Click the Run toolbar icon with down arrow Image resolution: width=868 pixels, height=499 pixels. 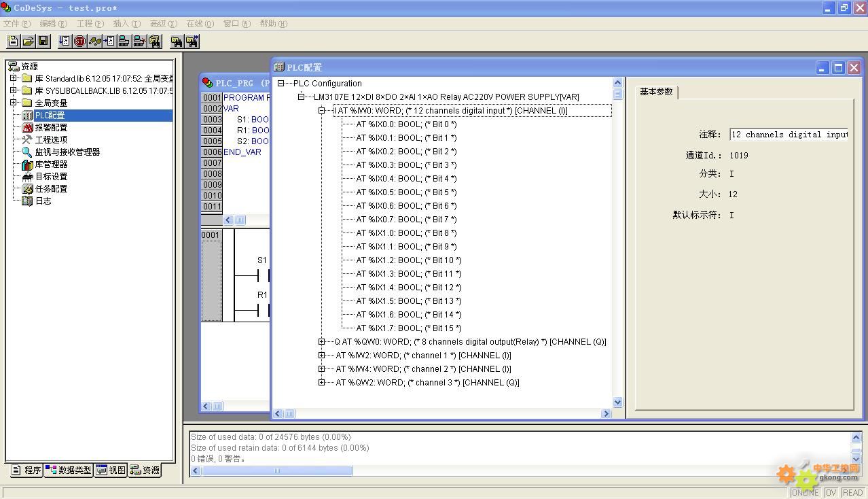65,41
